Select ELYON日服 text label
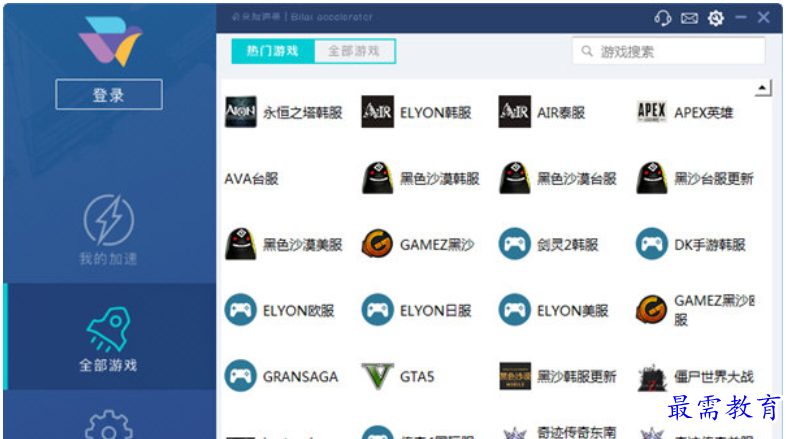Screen dimensions: 789x439 coord(436,310)
